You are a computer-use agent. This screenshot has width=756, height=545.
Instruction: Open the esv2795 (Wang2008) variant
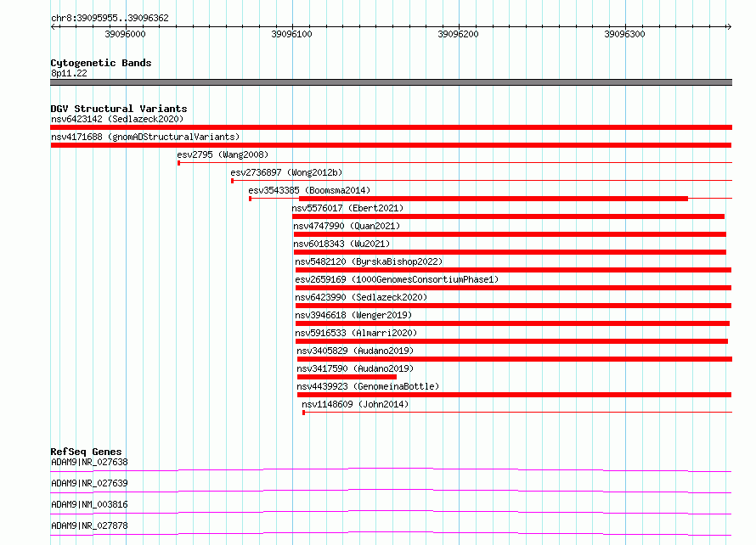[223, 155]
